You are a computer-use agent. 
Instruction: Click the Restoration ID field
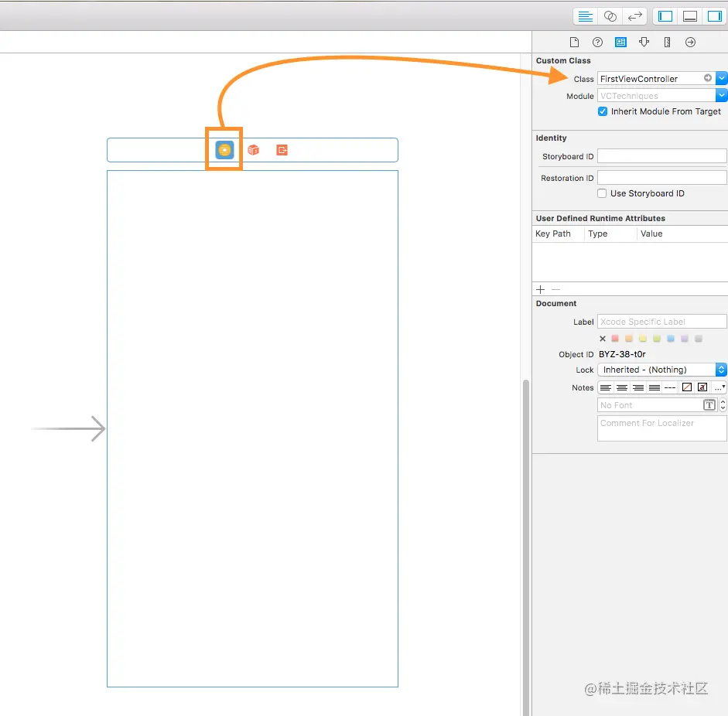(661, 178)
